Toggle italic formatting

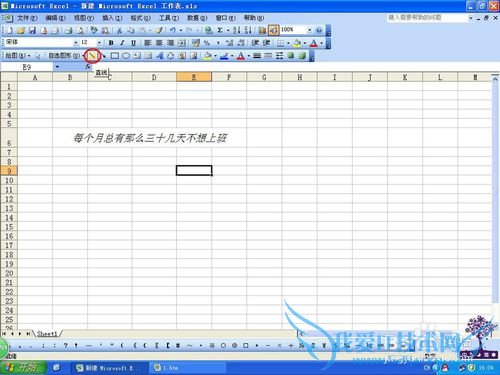(x=122, y=43)
